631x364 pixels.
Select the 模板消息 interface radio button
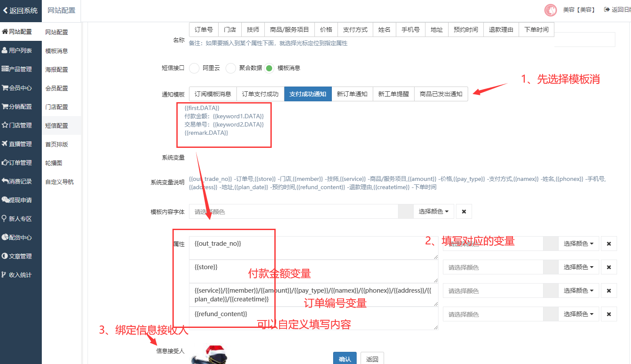(269, 68)
